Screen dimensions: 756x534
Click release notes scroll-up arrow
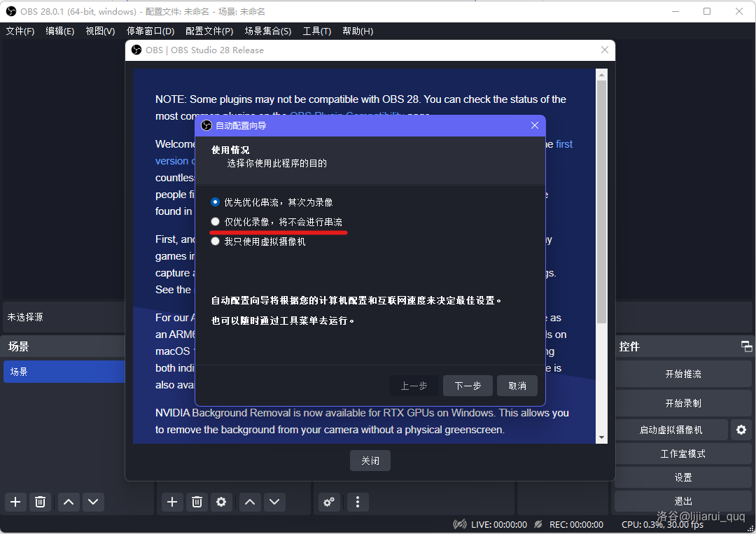click(x=602, y=75)
